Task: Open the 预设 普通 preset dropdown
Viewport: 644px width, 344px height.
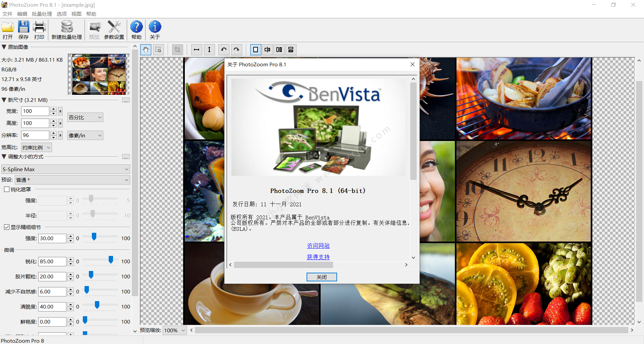Action: (72, 180)
